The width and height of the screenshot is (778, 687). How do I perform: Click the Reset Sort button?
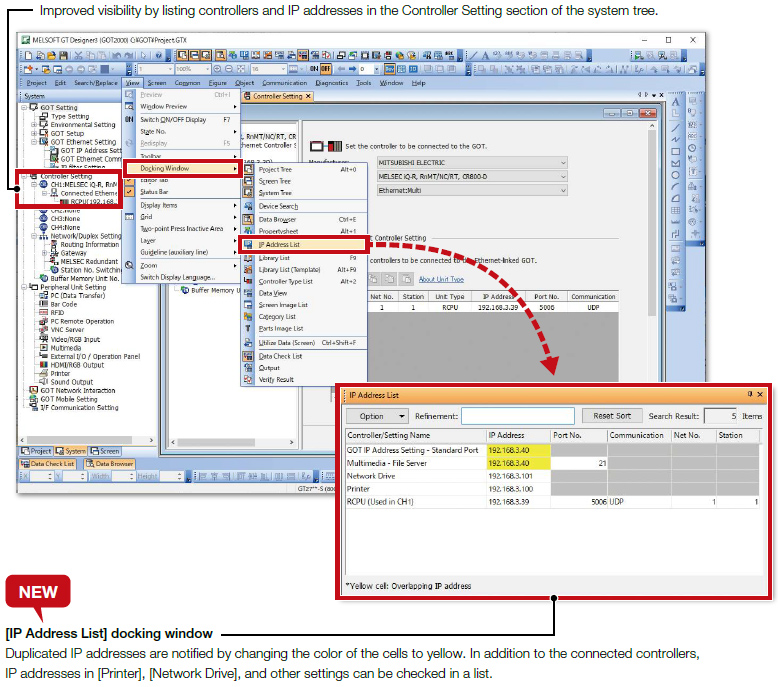coord(611,416)
